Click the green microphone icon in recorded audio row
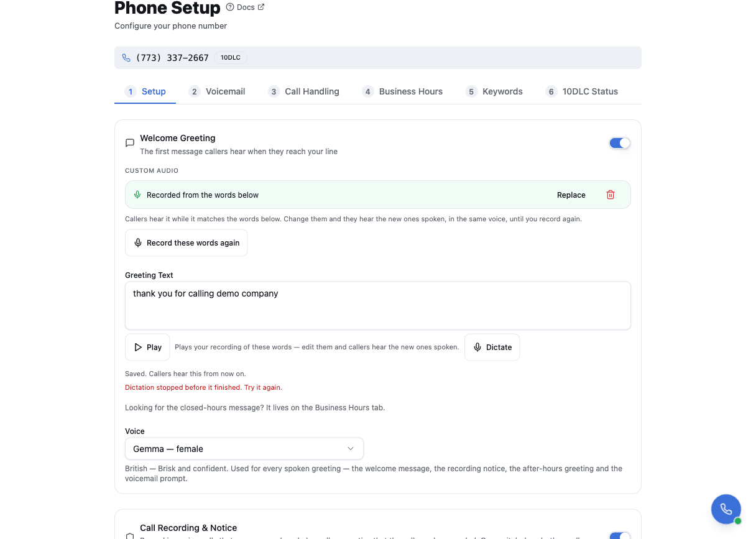The width and height of the screenshot is (756, 539). (x=137, y=195)
